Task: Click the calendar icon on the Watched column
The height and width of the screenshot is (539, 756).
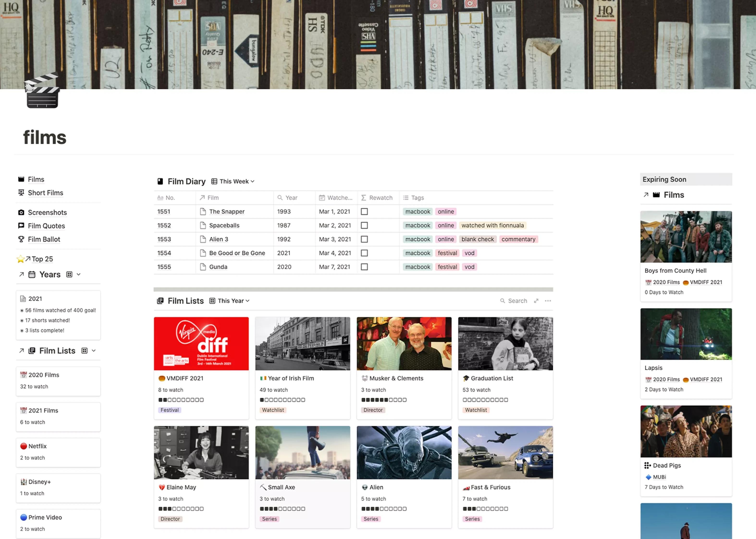Action: (322, 198)
